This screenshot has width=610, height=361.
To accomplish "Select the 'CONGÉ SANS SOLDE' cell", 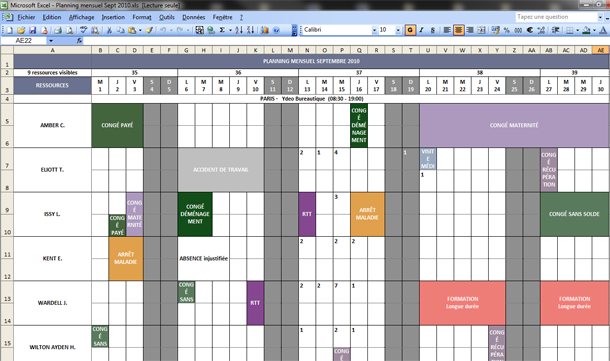I will (574, 214).
